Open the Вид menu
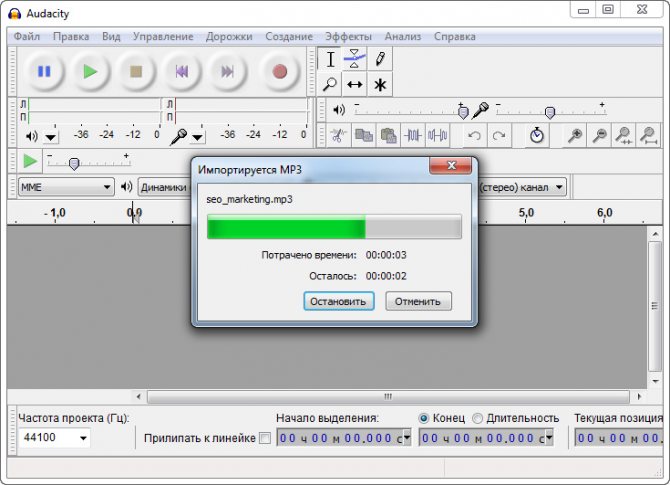 point(111,37)
